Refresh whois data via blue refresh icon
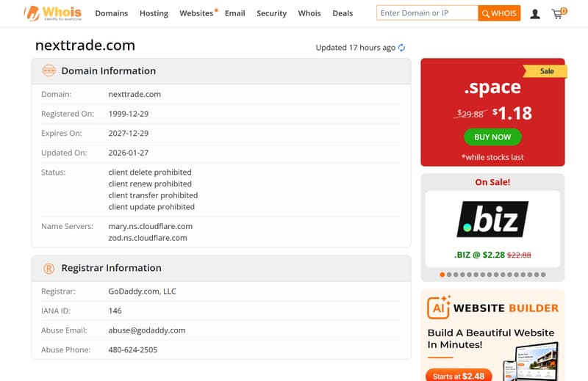The height and width of the screenshot is (381, 588). [x=401, y=48]
